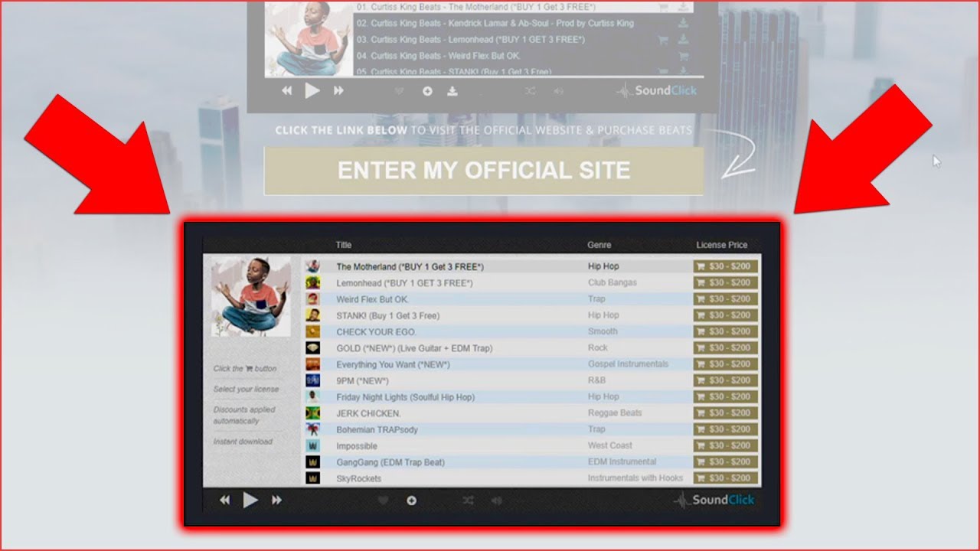This screenshot has height=551, width=980.
Task: Select track title 'Everything You Want (*NEW*)'
Action: coord(393,364)
